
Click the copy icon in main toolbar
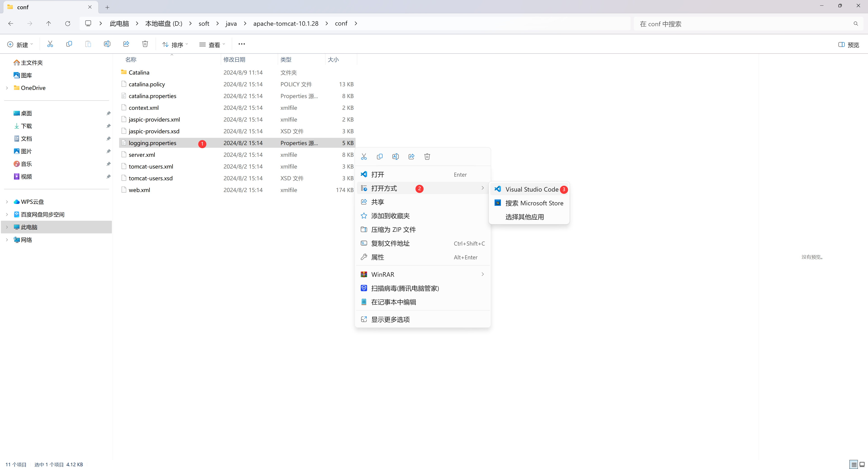click(x=69, y=44)
